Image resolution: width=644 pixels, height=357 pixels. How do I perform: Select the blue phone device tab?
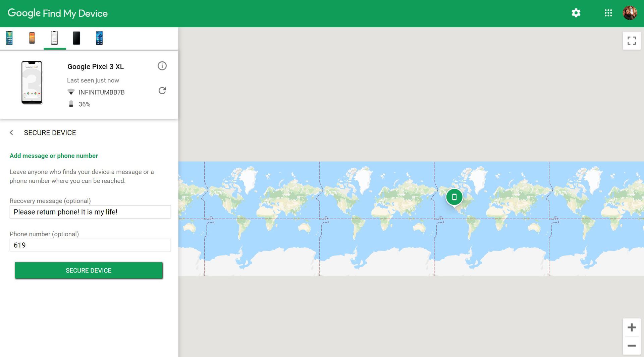click(x=99, y=38)
